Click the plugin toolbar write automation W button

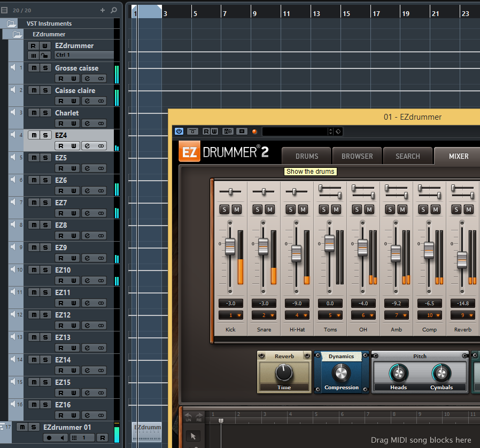tap(214, 132)
